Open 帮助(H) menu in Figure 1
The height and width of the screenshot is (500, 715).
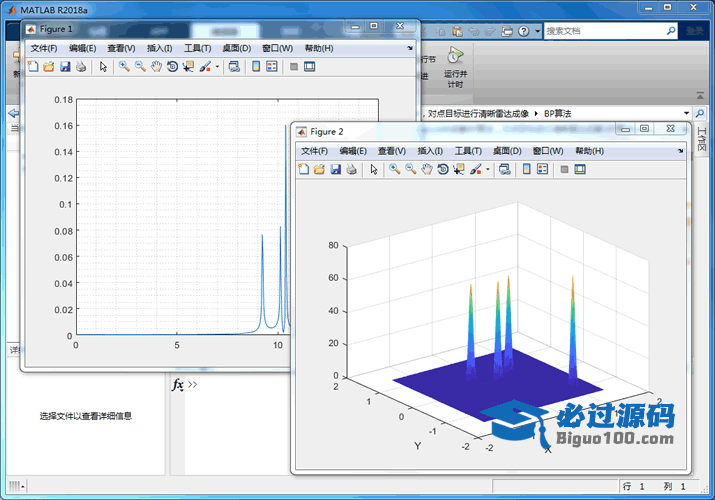point(319,48)
